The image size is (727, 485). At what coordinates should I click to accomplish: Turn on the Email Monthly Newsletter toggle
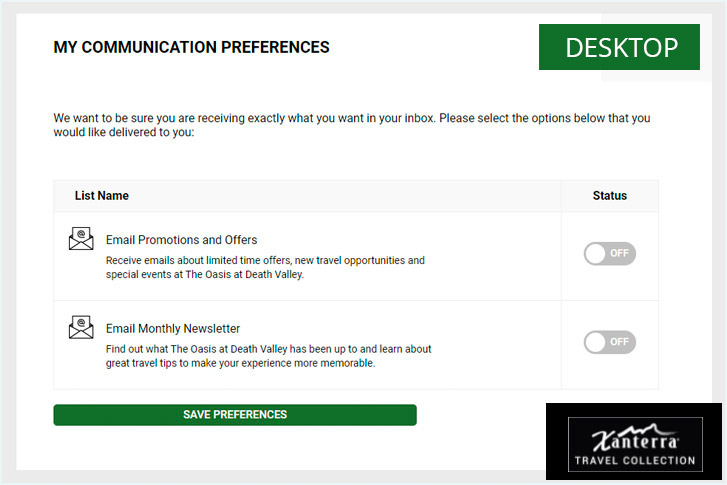point(610,342)
